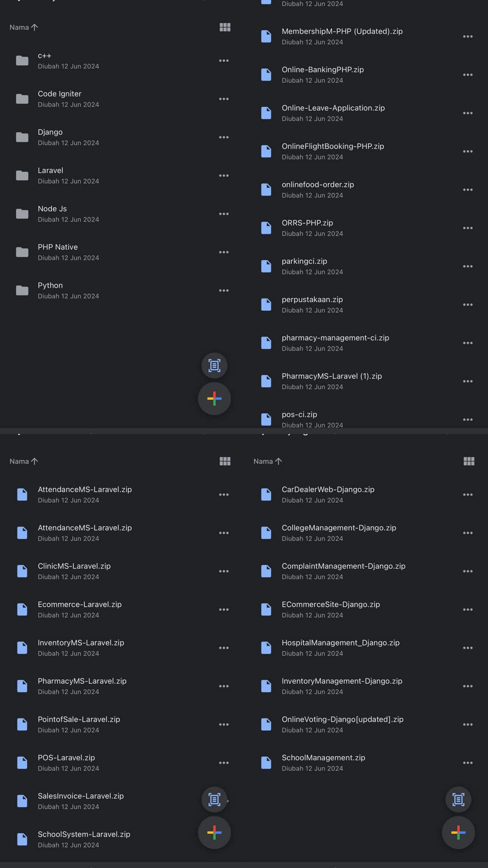Screen dimensions: 488x868
Task: Toggle grid view above the AttendanceMS-Laravel.zip list
Action: tap(225, 461)
